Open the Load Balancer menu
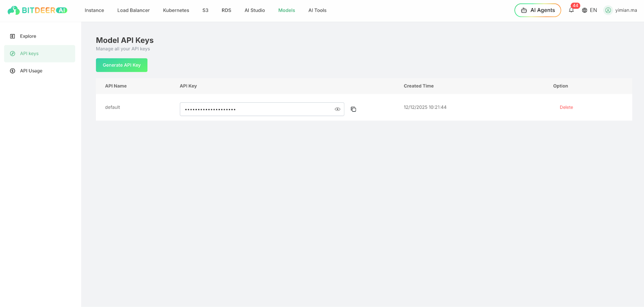Viewport: 644px width, 307px height. click(133, 10)
